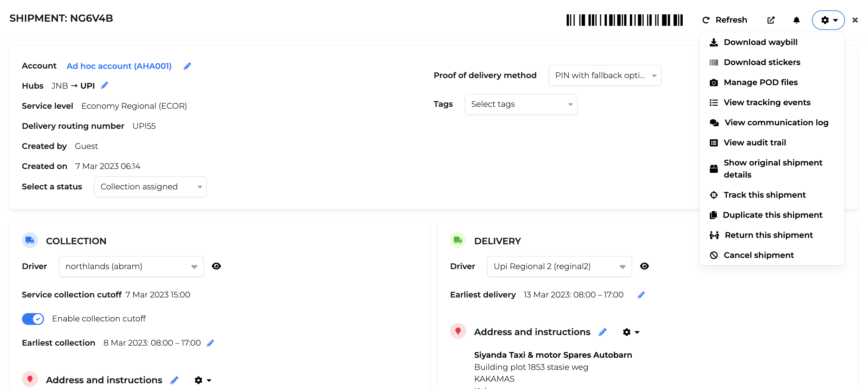Open the Select a status dropdown
The image size is (868, 389).
pyautogui.click(x=150, y=187)
